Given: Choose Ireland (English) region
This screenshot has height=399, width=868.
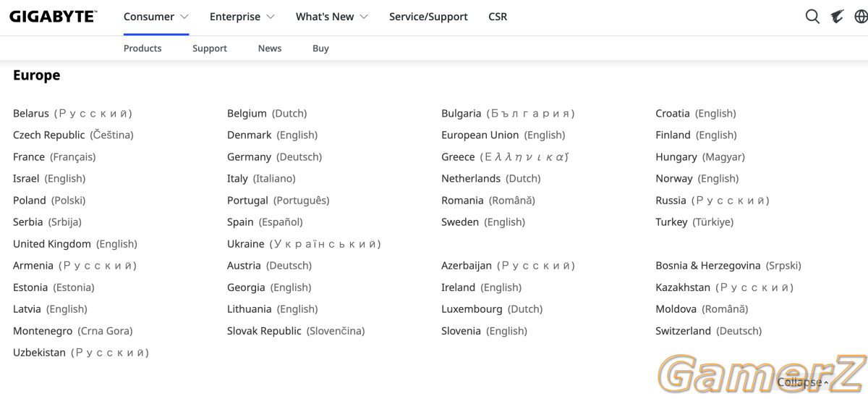Looking at the screenshot, I should click(x=482, y=287).
